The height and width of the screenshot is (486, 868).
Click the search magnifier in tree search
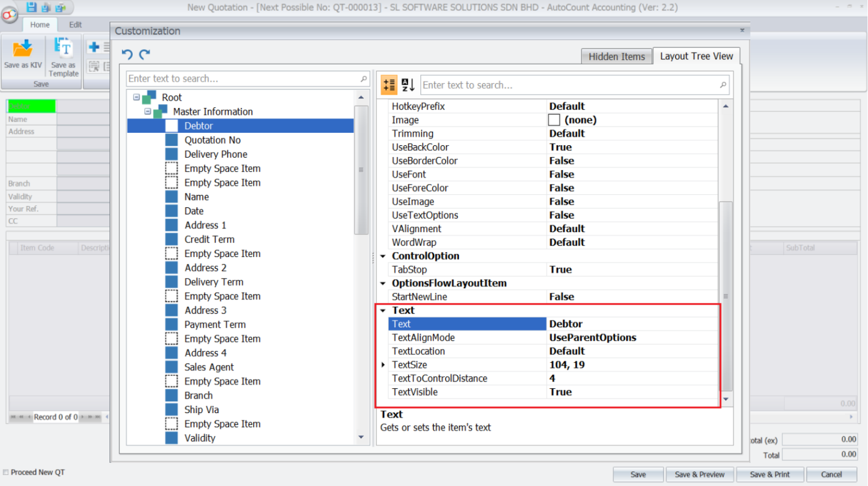[x=363, y=79]
